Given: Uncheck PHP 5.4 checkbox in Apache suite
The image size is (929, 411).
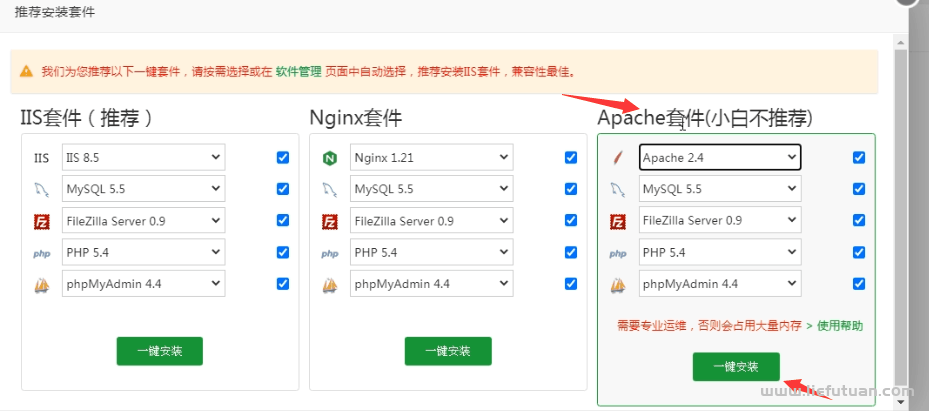Looking at the screenshot, I should (x=858, y=252).
